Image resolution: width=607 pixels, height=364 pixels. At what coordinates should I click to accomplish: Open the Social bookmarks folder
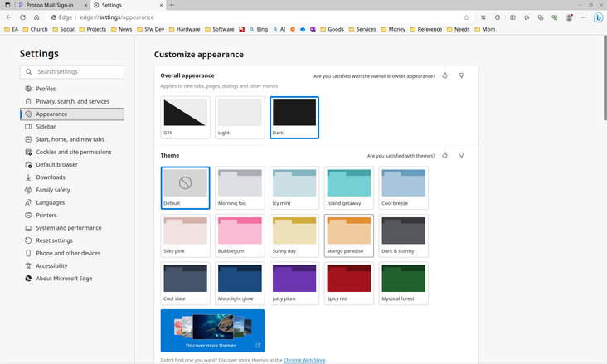click(x=64, y=29)
